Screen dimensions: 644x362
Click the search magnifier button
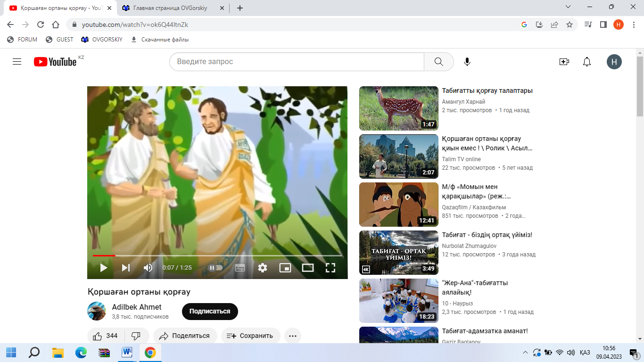pos(438,62)
